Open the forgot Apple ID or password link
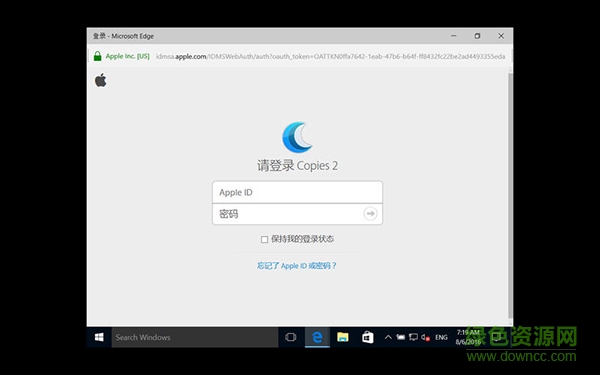The image size is (600, 375). (297, 266)
